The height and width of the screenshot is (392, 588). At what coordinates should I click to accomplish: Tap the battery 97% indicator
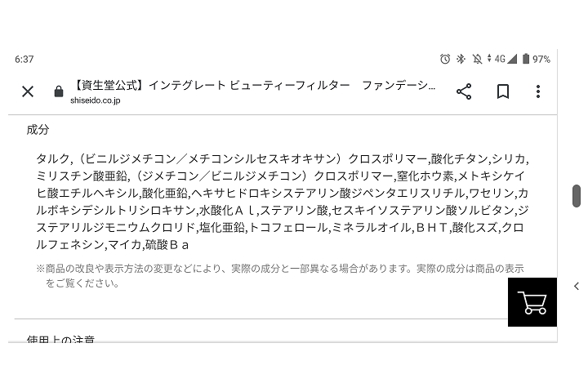537,59
